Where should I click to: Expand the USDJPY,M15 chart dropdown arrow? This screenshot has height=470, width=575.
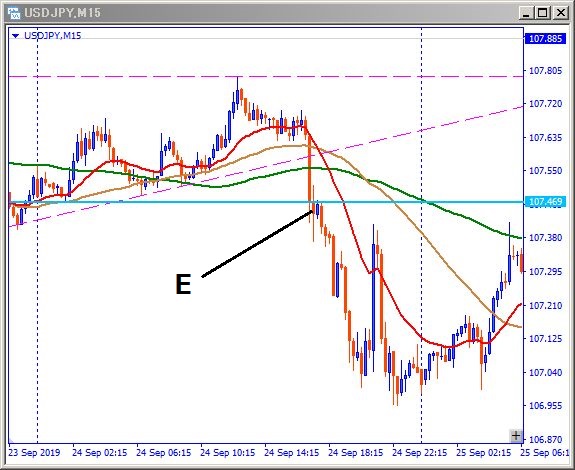15,36
